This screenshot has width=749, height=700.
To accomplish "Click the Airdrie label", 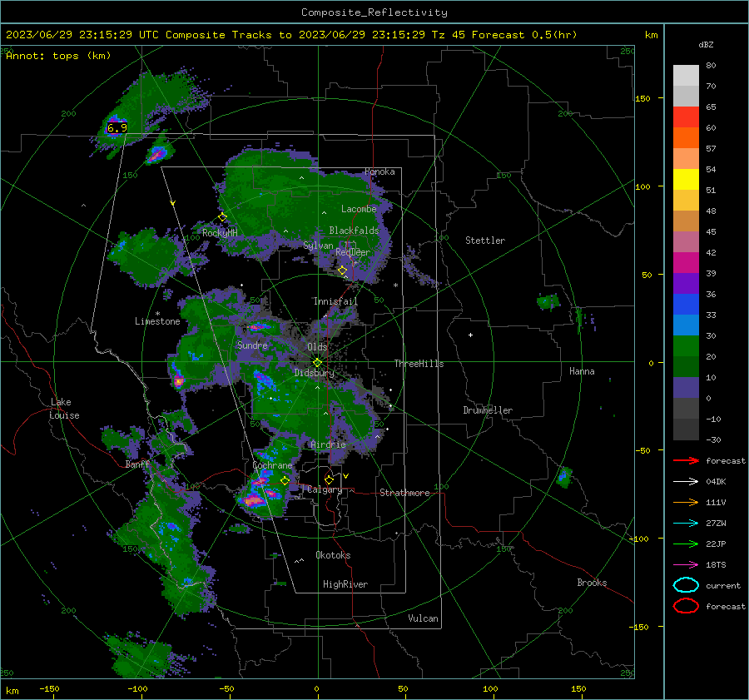I will pos(328,444).
